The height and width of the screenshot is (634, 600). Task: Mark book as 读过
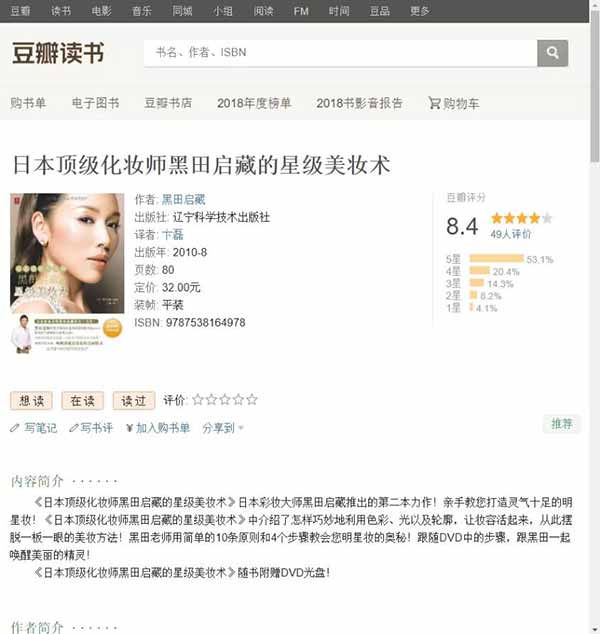pos(134,401)
